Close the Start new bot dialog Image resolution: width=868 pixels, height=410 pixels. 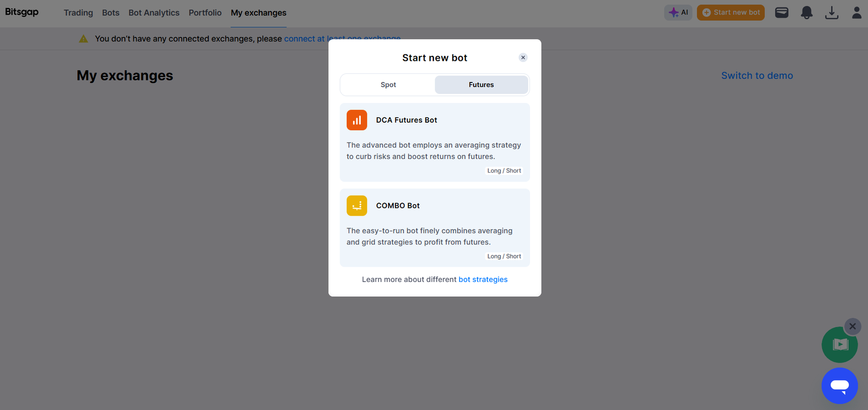[523, 58]
